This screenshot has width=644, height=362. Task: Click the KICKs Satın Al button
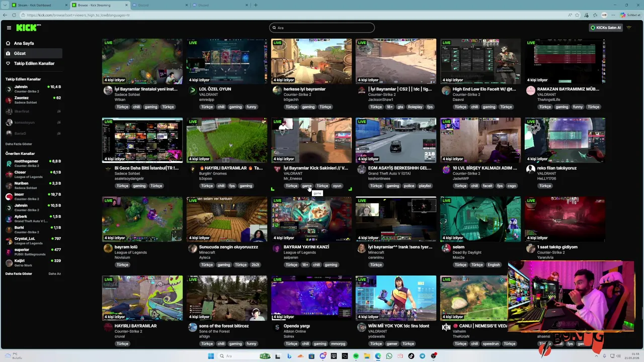606,28
